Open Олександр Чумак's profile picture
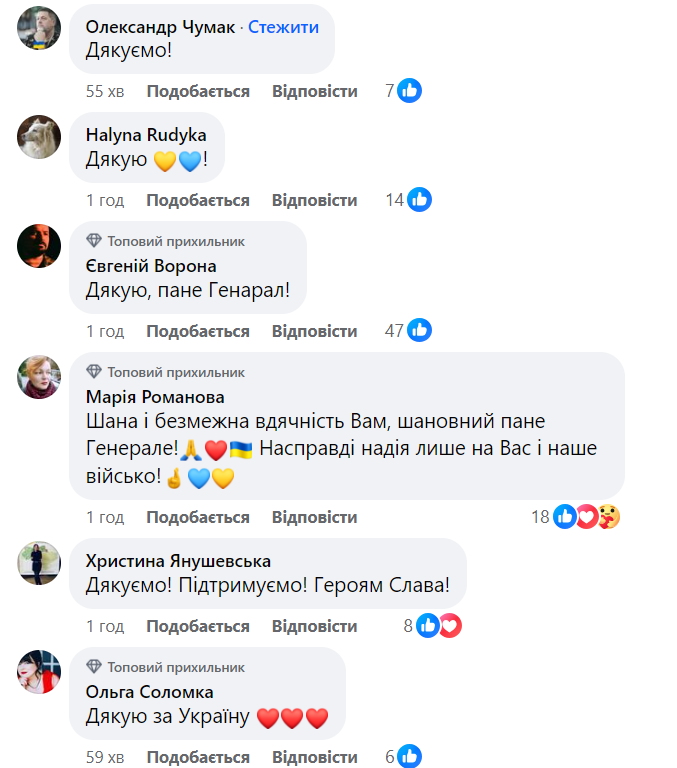 click(x=40, y=26)
